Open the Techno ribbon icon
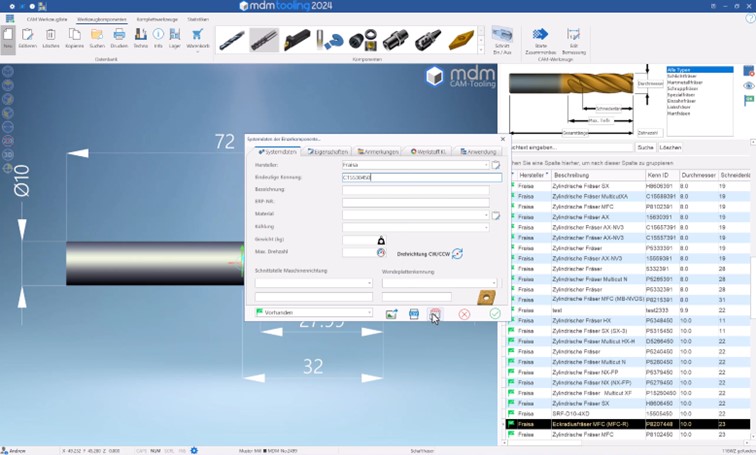The height and width of the screenshot is (455, 756). [140, 38]
